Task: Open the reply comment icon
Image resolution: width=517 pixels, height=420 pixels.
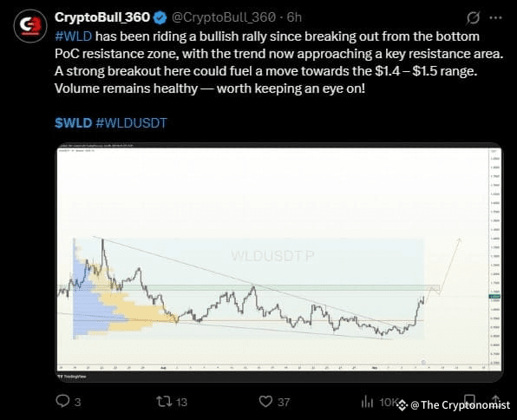Action: pyautogui.click(x=62, y=401)
